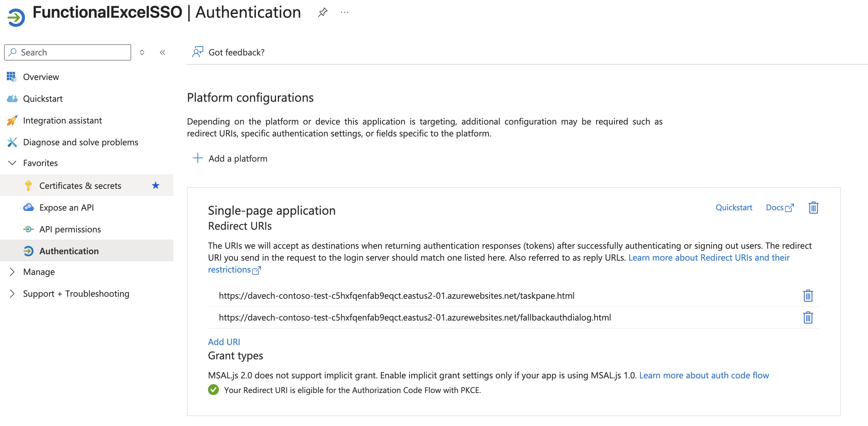
Task: Click the API permissions icon
Action: click(29, 229)
